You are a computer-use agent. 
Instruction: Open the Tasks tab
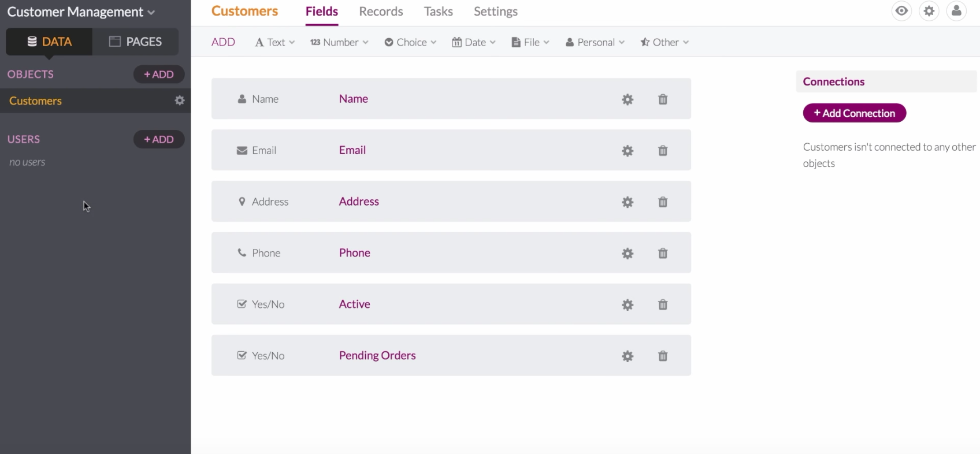point(438,12)
